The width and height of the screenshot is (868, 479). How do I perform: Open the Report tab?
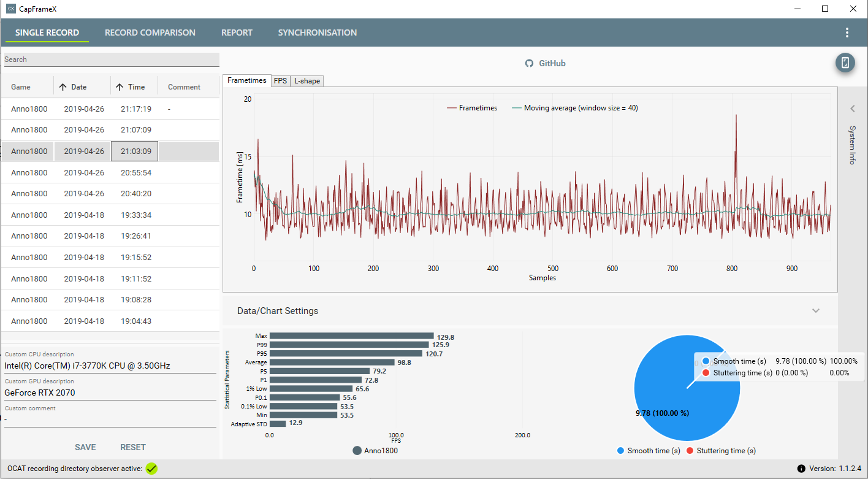coord(237,33)
